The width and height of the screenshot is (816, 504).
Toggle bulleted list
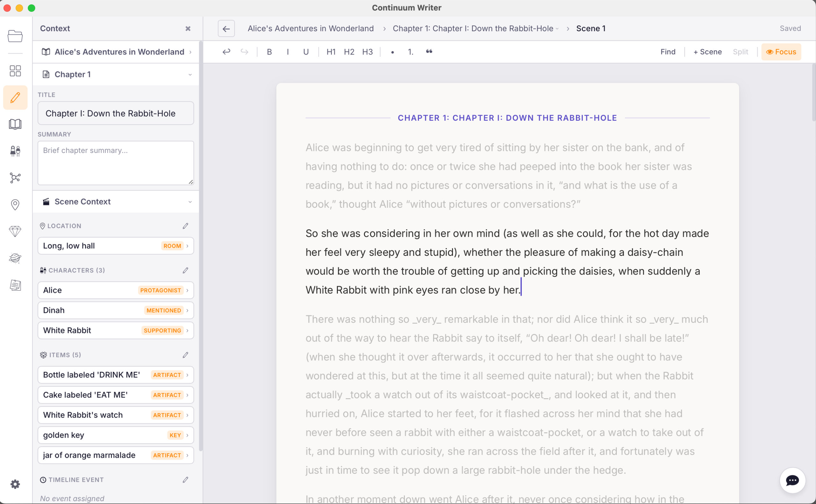(392, 52)
